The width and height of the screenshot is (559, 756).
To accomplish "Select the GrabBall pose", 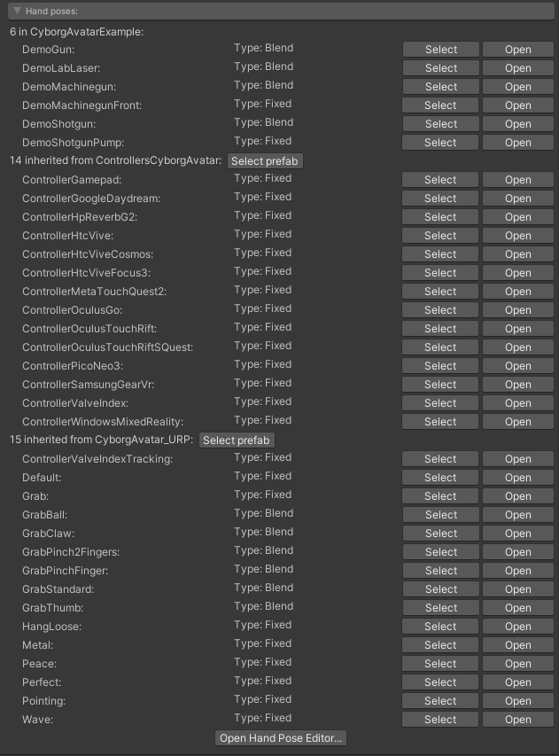I will pos(440,515).
